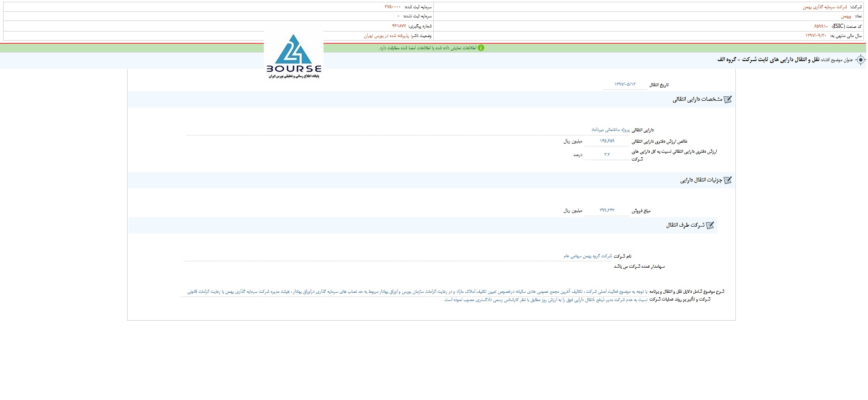This screenshot has height=400, width=868.
Task: Click the label نام شرکت
Action: point(623,256)
